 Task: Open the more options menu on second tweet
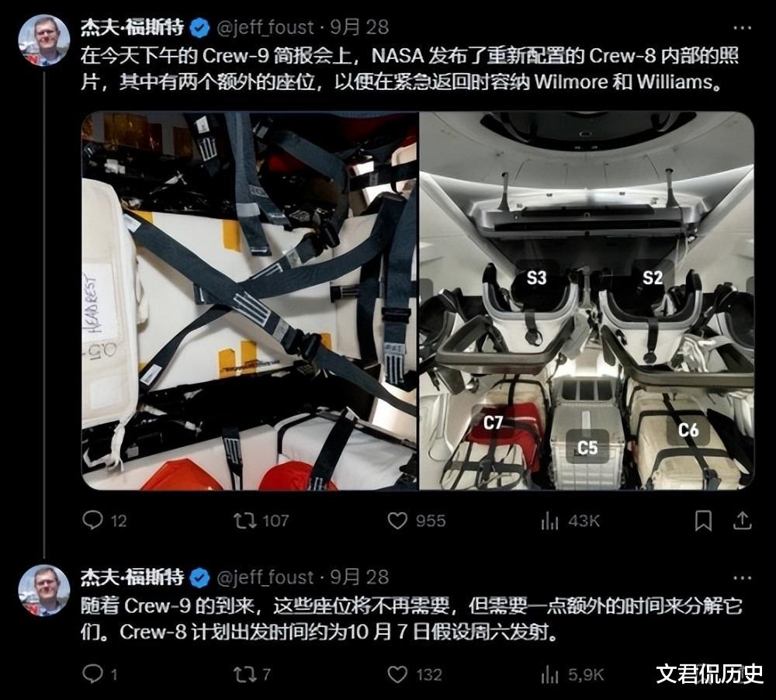coord(743,577)
